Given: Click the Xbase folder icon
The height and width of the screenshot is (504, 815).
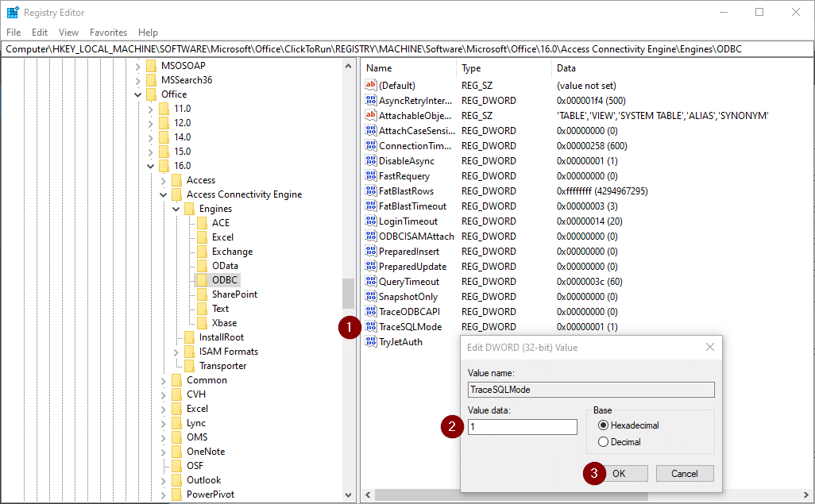Looking at the screenshot, I should (203, 323).
